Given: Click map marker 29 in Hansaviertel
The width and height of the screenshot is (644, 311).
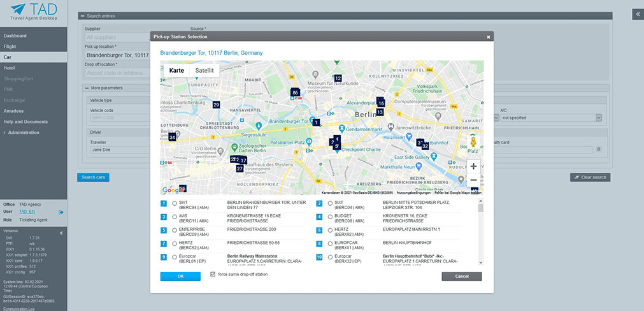Looking at the screenshot, I should (216, 105).
